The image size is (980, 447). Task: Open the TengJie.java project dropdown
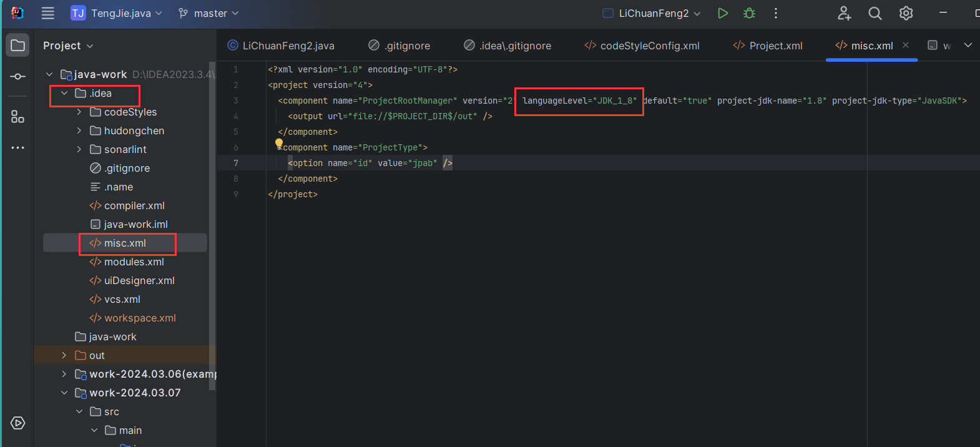pos(116,13)
